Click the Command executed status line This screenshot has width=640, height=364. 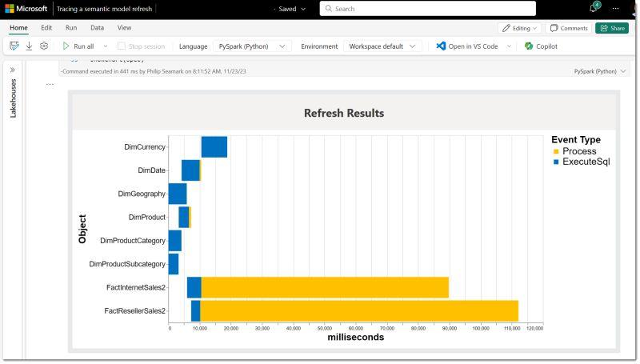pos(154,71)
